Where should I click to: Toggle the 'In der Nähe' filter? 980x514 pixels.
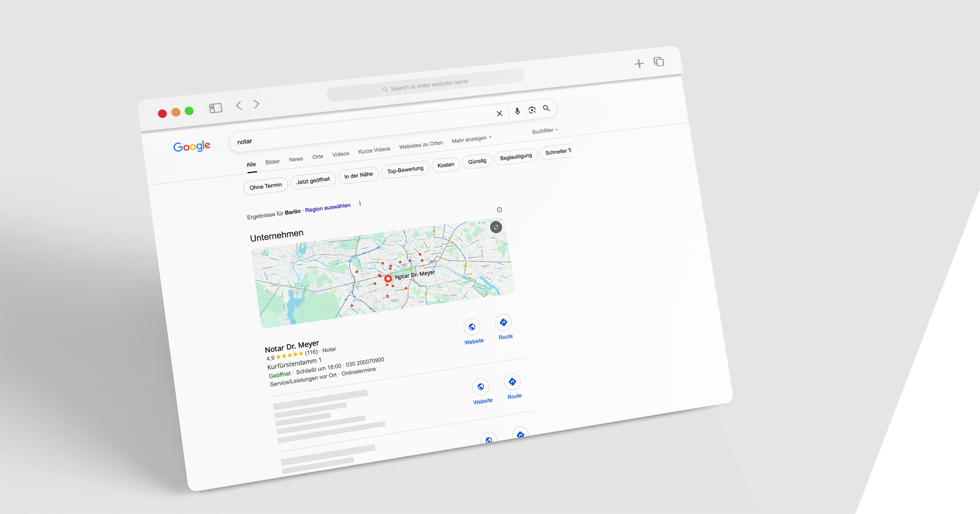[358, 174]
